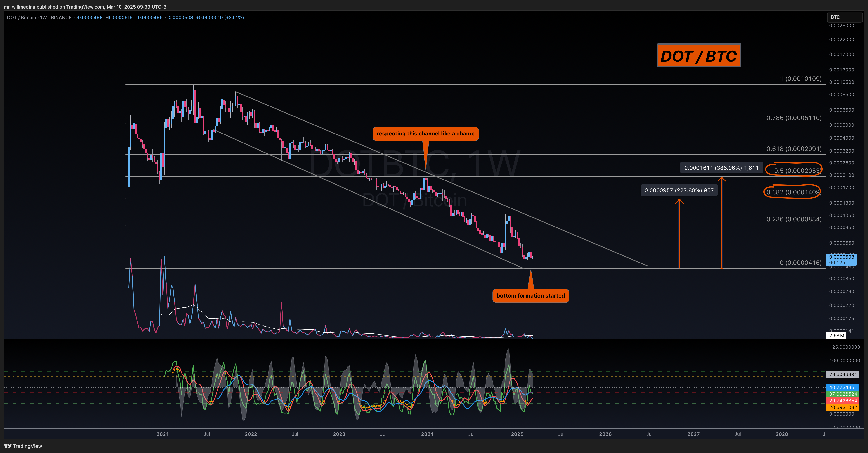Click the volume value tag 2.68 M

837,336
